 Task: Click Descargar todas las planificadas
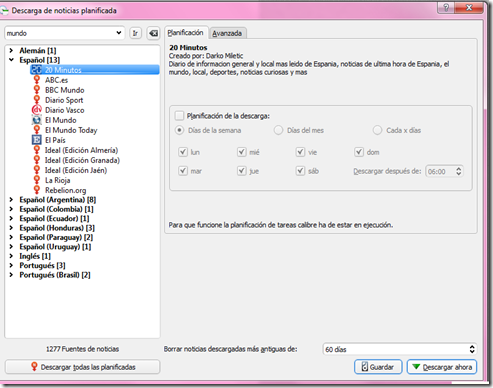pyautogui.click(x=82, y=367)
